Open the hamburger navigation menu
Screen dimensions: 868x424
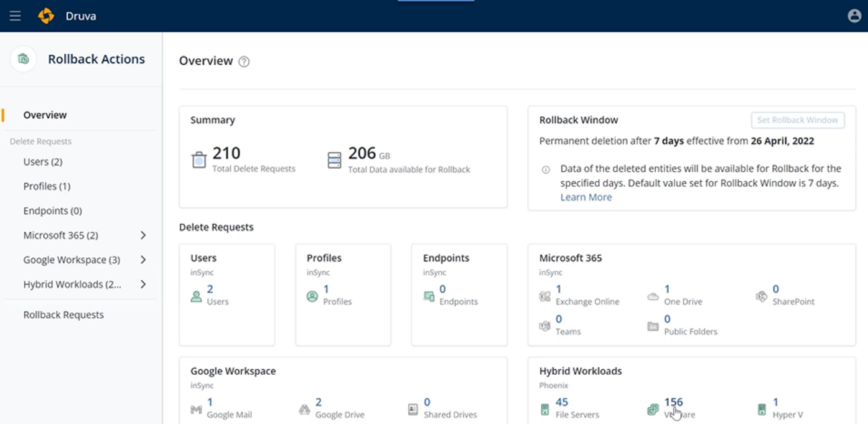point(15,16)
